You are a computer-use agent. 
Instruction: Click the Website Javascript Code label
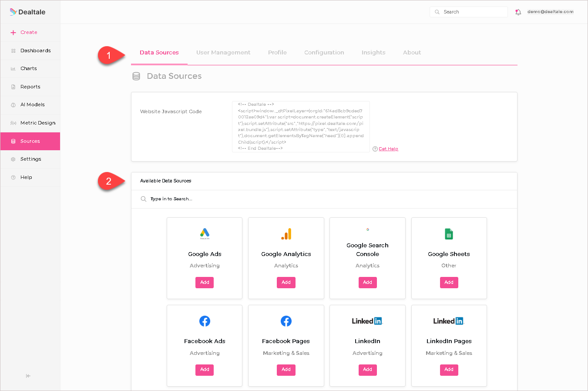click(171, 112)
